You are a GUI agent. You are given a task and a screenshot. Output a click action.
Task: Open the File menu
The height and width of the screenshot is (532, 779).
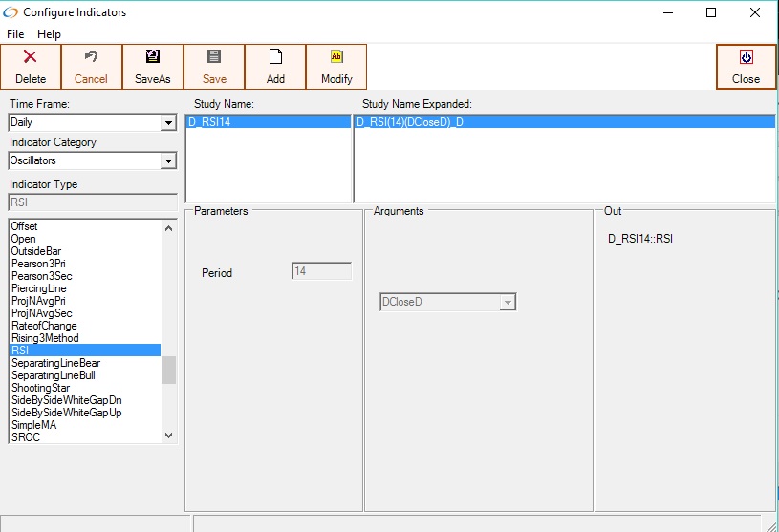(15, 34)
